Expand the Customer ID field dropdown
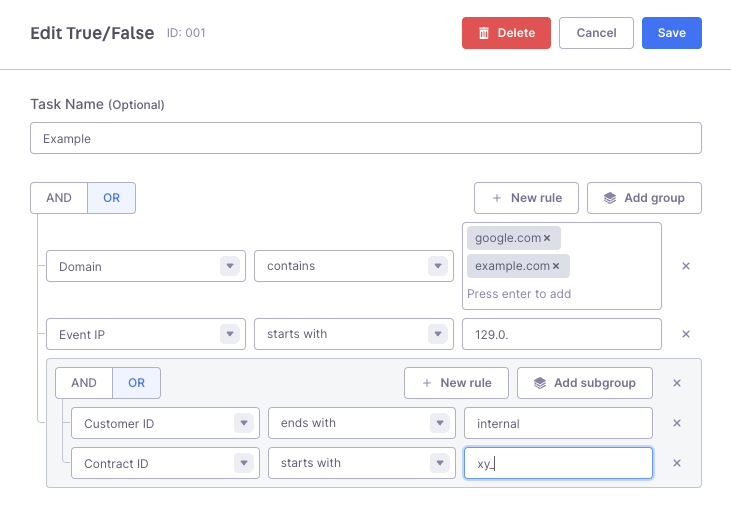 [244, 423]
